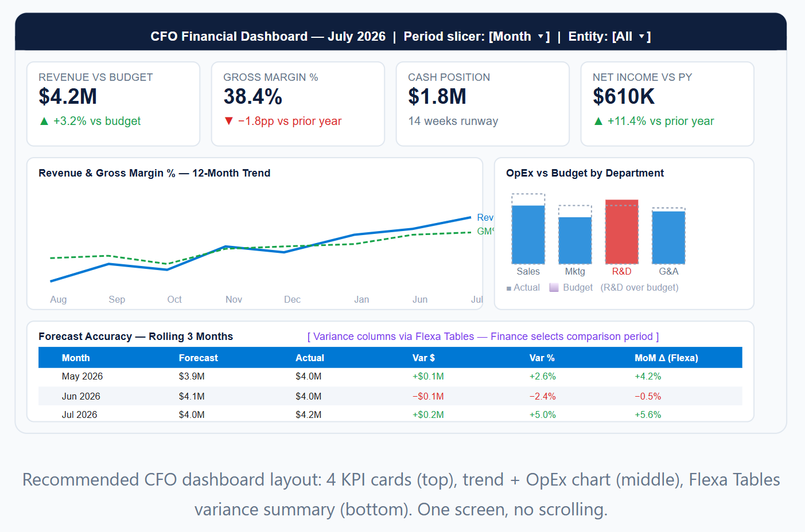Viewport: 805px width, 532px height.
Task: Click the R&D over budget legend note
Action: point(639,287)
